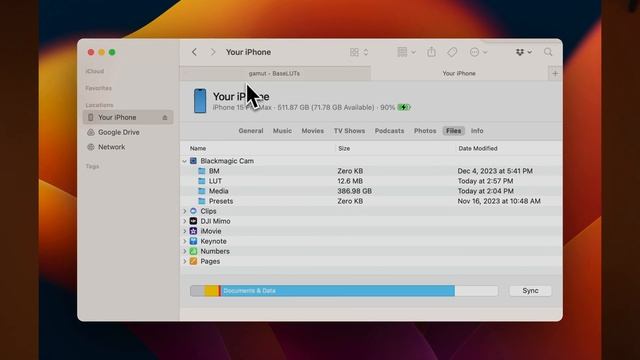Expand the DJI Mimo app row
The image size is (640, 360).
pos(184,221)
